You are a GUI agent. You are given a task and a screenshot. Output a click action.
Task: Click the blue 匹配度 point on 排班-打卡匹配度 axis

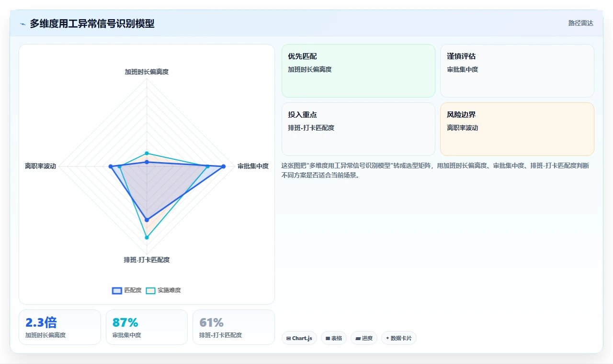(x=147, y=220)
